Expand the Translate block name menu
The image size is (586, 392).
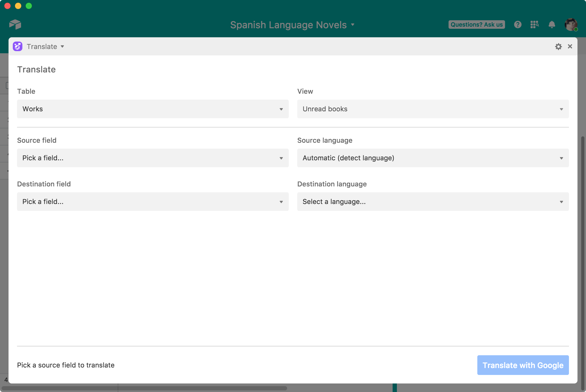click(x=45, y=47)
